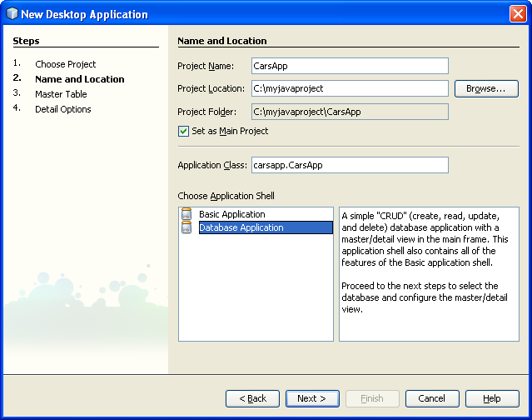Click the Basic Application icon

tap(186, 215)
